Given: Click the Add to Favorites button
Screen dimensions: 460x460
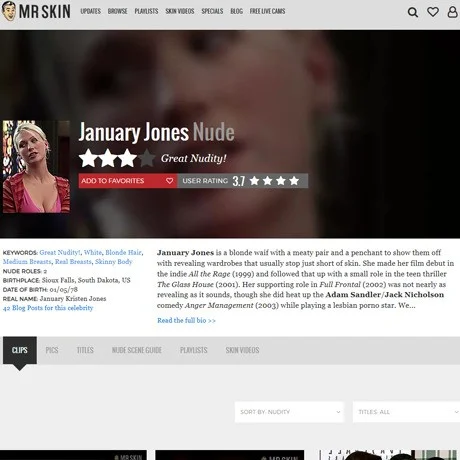Looking at the screenshot, I should (x=128, y=181).
